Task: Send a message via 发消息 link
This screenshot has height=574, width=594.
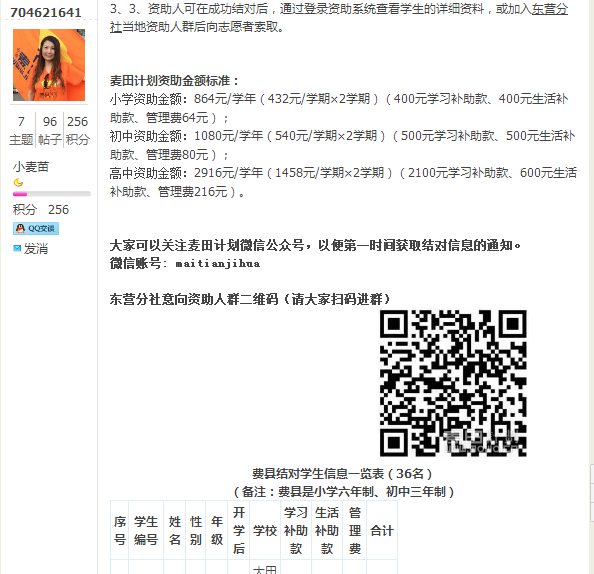Action: pyautogui.click(x=36, y=249)
